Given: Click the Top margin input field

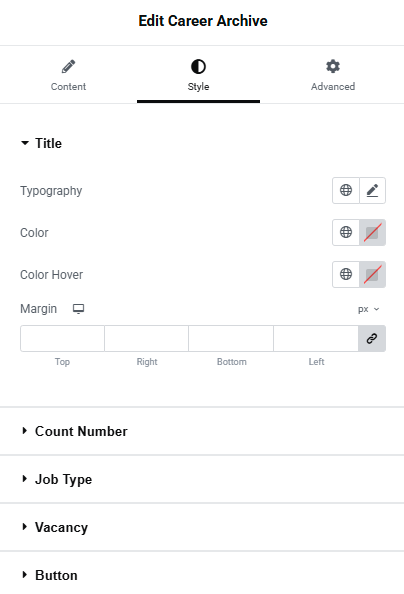Looking at the screenshot, I should coord(63,338).
